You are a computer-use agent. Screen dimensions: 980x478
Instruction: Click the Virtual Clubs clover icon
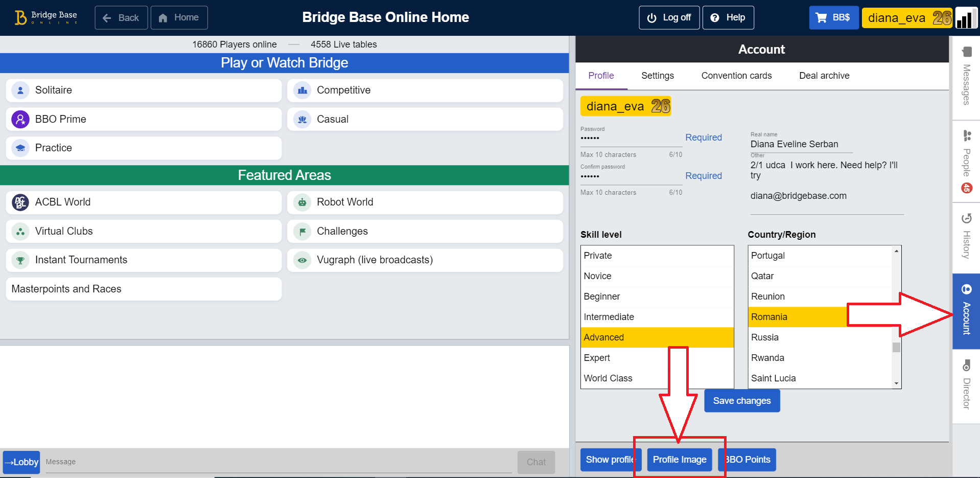[x=20, y=231]
